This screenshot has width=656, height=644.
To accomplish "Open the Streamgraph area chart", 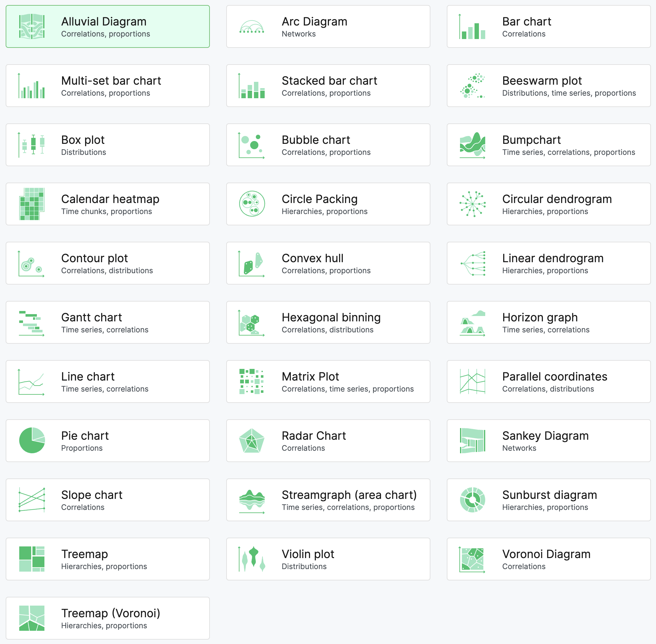I will (328, 500).
